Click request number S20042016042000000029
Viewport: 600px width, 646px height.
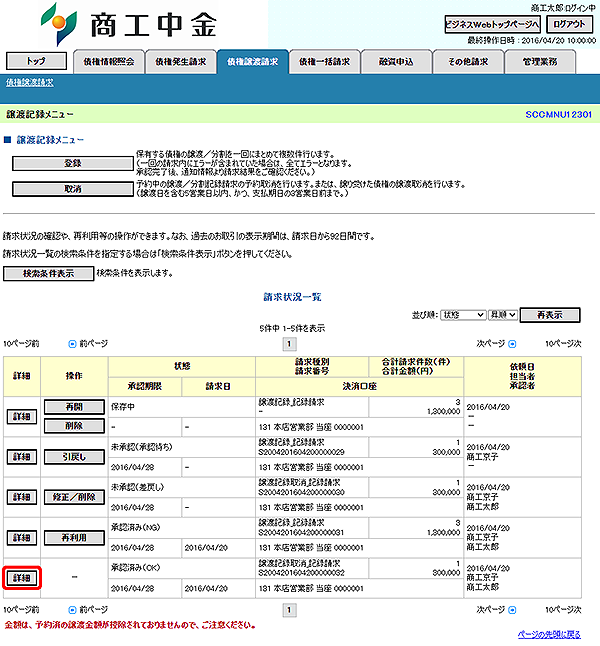pyautogui.click(x=302, y=452)
